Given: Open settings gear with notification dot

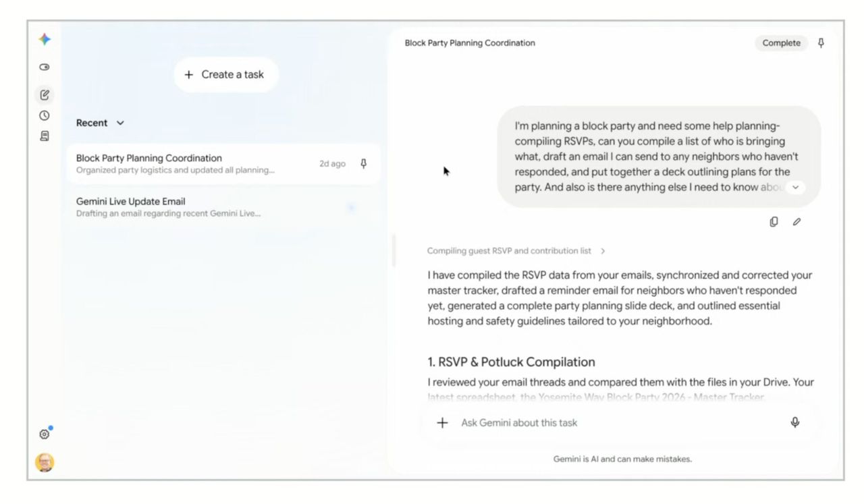Looking at the screenshot, I should pyautogui.click(x=45, y=434).
